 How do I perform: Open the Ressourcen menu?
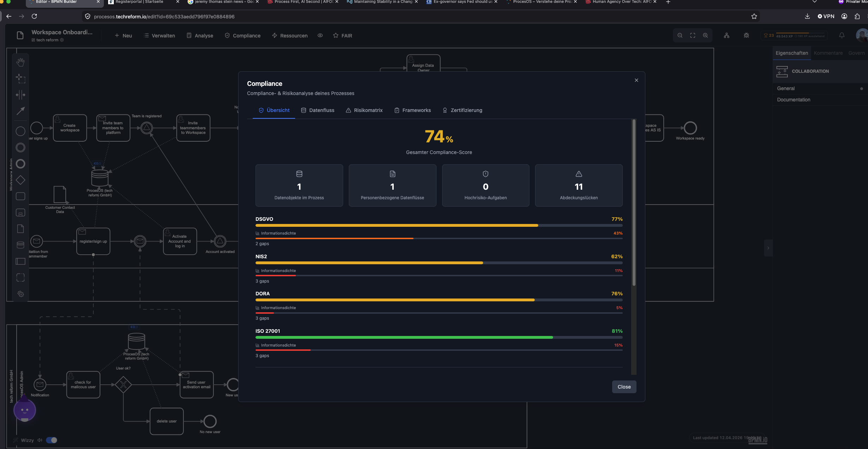point(289,36)
